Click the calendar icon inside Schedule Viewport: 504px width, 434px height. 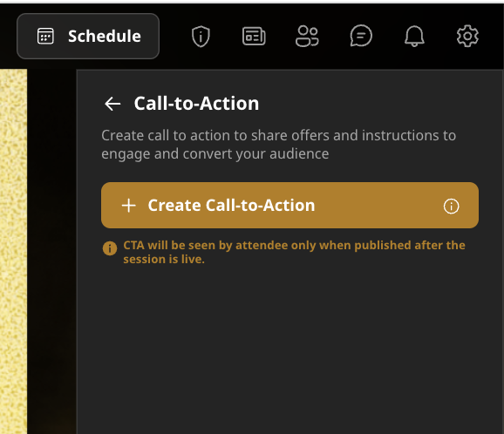click(45, 36)
